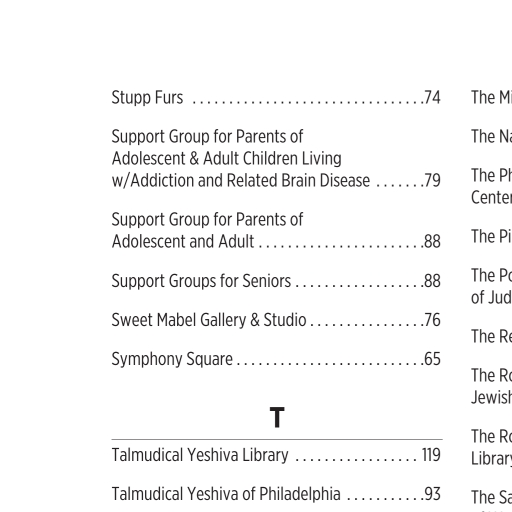Open Sweet Mabel Gallery & Studio entry

point(209,320)
